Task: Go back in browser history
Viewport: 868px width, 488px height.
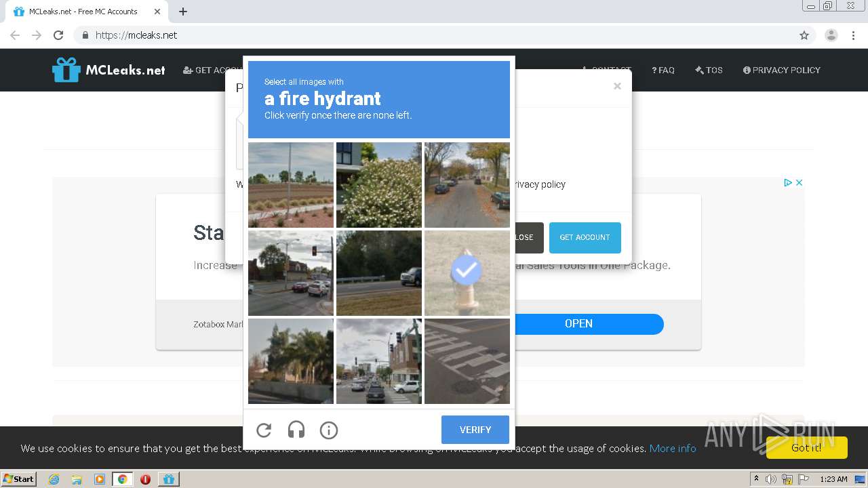Action: tap(15, 35)
